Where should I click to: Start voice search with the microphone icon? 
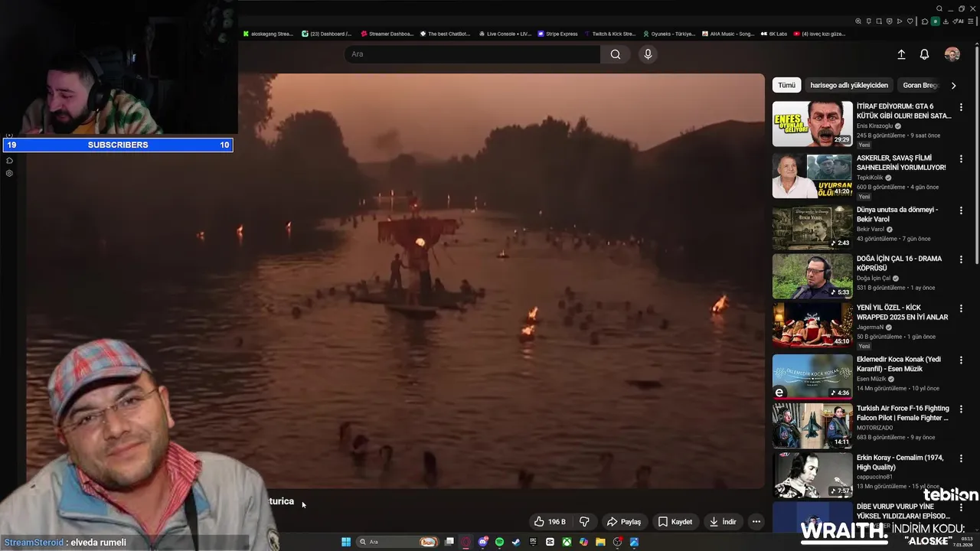tap(648, 54)
